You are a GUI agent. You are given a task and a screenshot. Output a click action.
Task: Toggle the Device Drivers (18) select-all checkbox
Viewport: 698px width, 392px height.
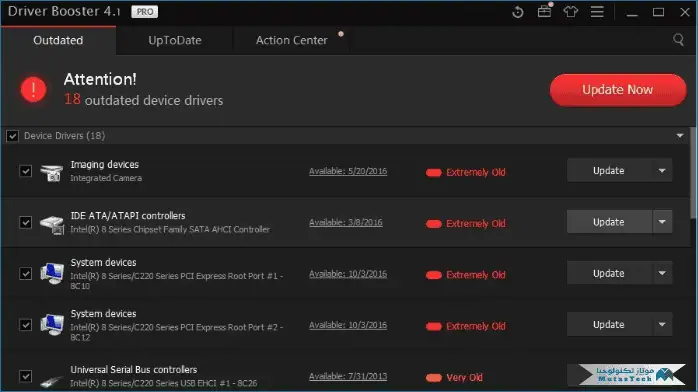click(12, 136)
